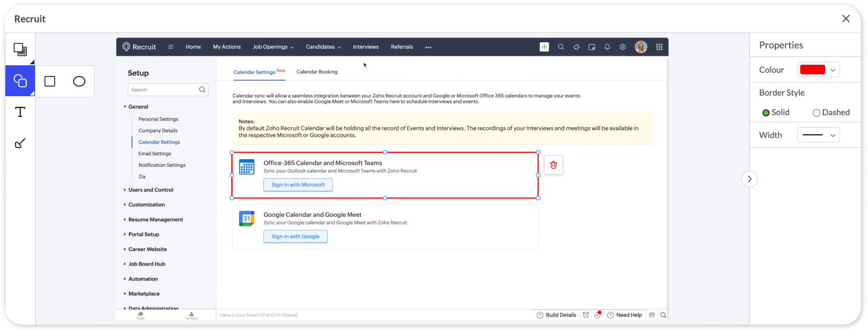Delete the selected red rectangle annotation
868x332 pixels.
(553, 165)
